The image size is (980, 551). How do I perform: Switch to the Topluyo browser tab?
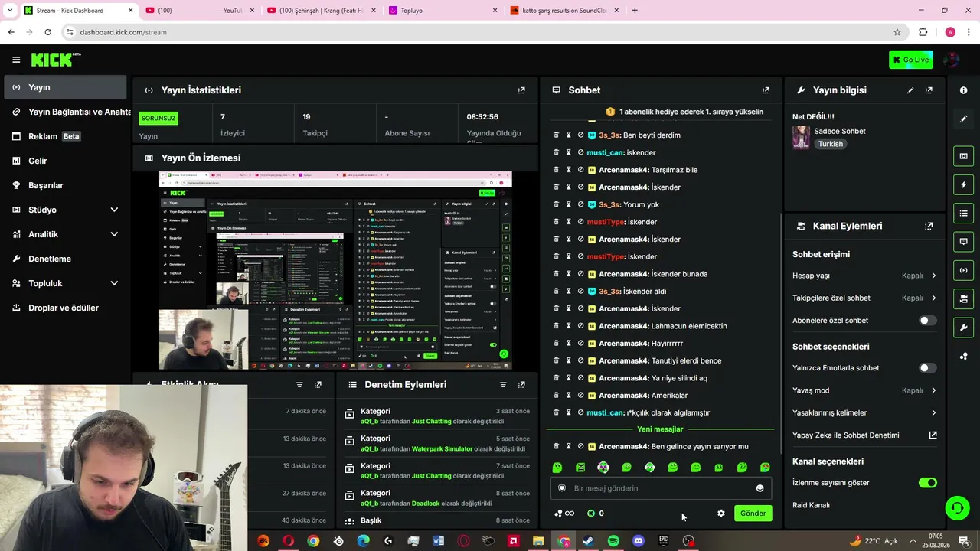[442, 11]
